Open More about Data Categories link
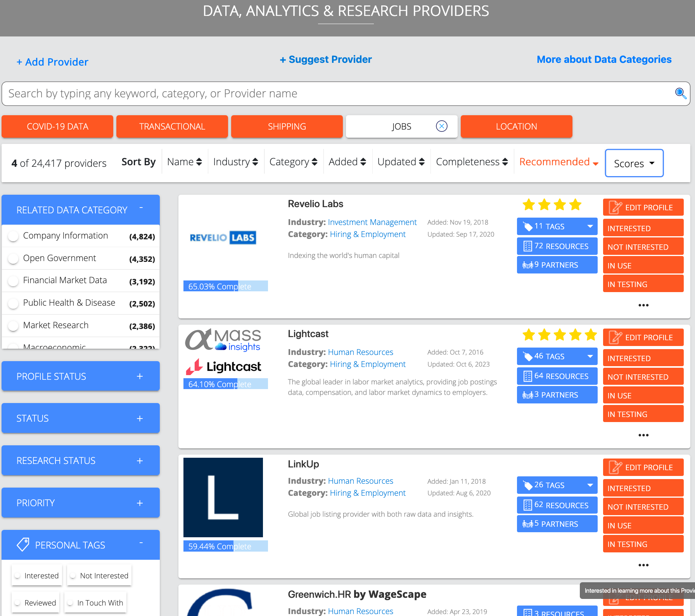This screenshot has width=695, height=616. pyautogui.click(x=604, y=59)
